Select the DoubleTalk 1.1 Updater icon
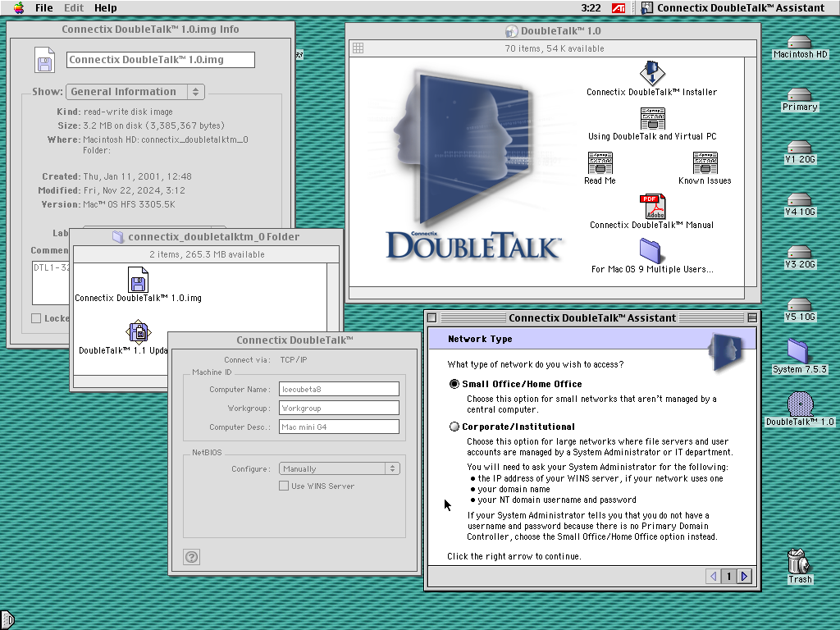840x630 pixels. [138, 332]
